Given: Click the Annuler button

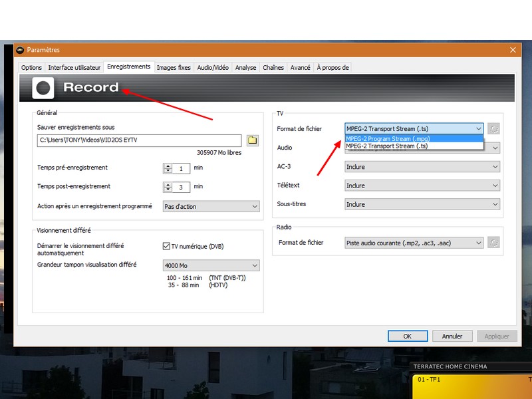Looking at the screenshot, I should coord(452,336).
